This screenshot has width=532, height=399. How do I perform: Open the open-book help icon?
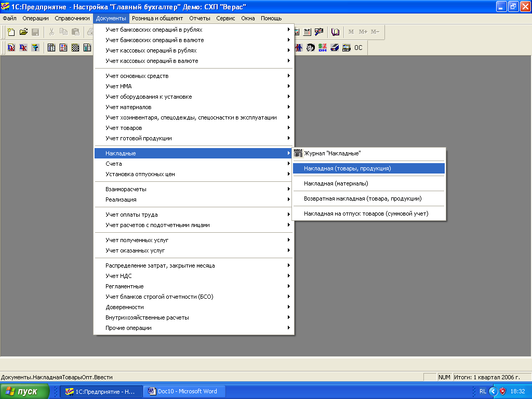(335, 32)
